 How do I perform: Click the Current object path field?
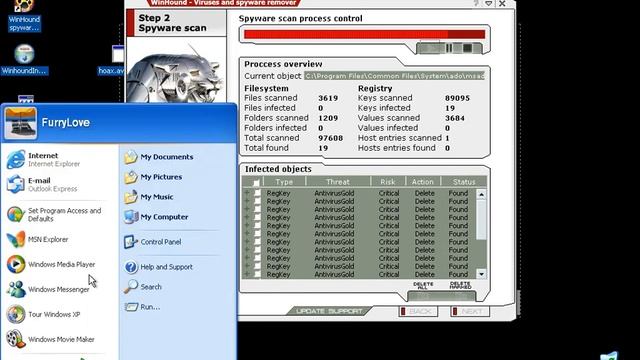[x=394, y=76]
